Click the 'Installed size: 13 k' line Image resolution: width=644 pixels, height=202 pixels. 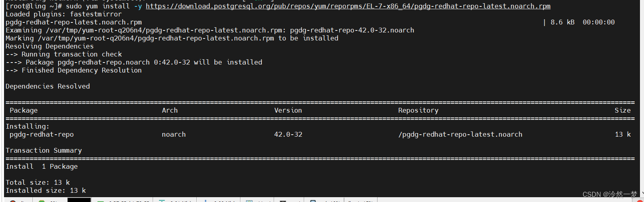coord(46,190)
